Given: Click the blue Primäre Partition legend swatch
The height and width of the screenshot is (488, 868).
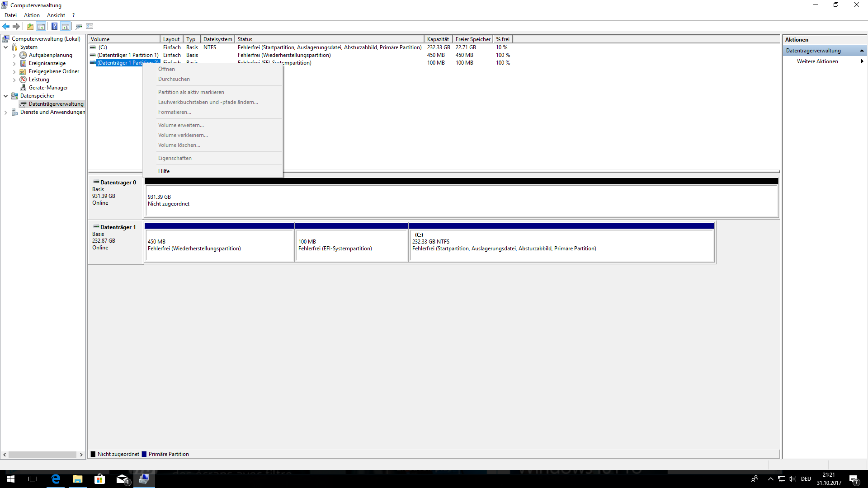Looking at the screenshot, I should 144,454.
